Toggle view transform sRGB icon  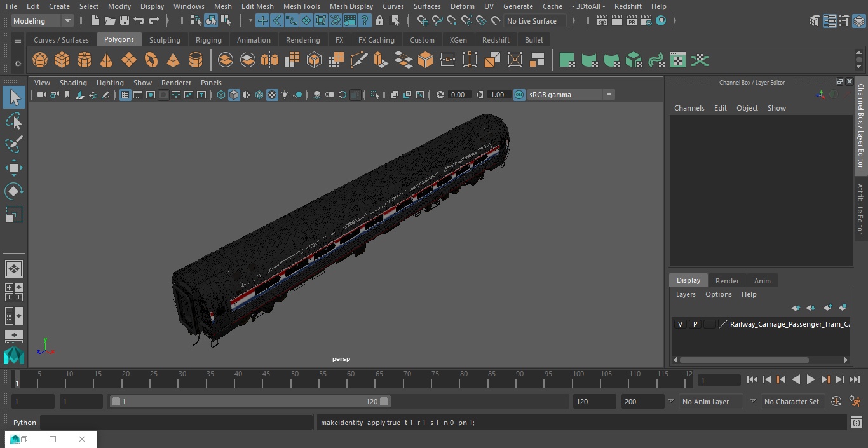point(519,95)
